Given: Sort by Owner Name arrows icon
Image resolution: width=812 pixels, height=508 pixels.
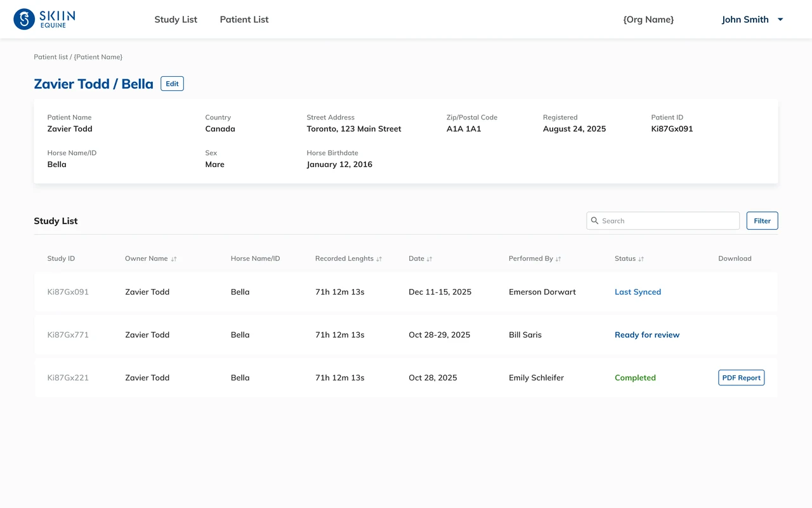Looking at the screenshot, I should pyautogui.click(x=174, y=259).
